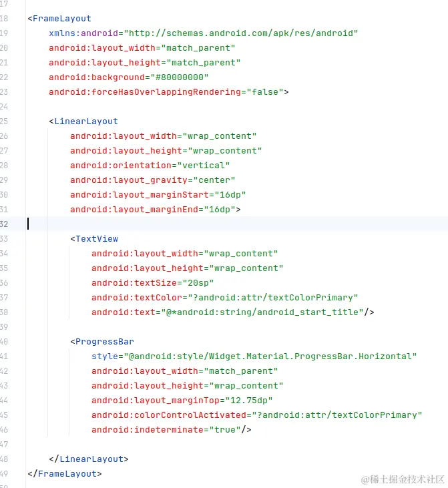The width and height of the screenshot is (448, 488).
Task: Click FrameLayout layout_width "match_parent" value
Action: pos(198,48)
